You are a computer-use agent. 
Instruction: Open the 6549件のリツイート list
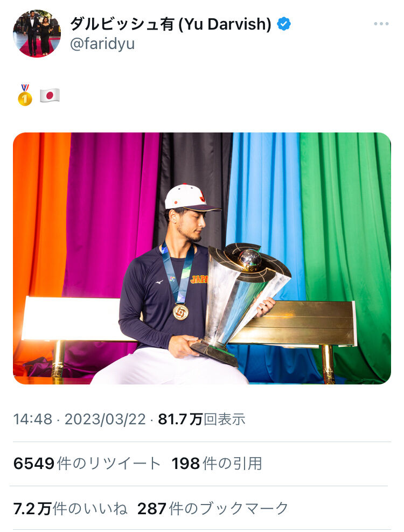(x=87, y=464)
